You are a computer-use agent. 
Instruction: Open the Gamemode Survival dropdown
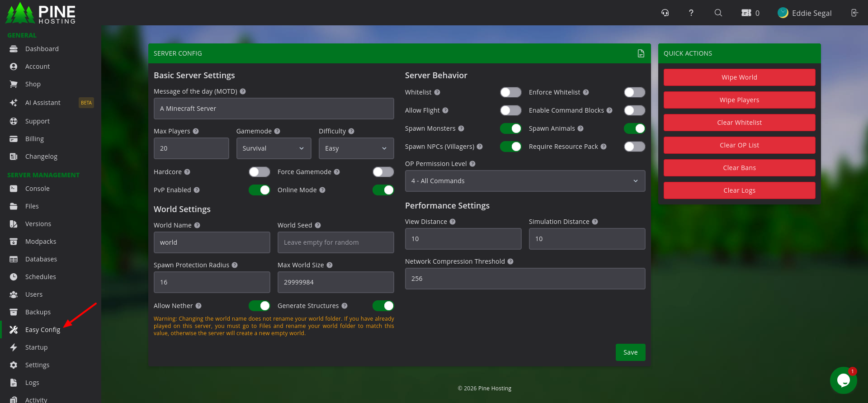pyautogui.click(x=274, y=148)
